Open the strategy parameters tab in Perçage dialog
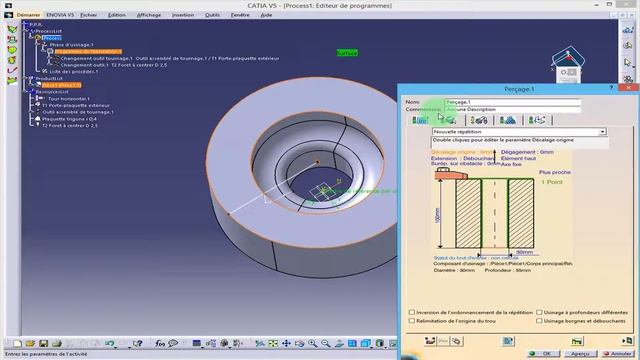The image size is (640, 360). 420,120
